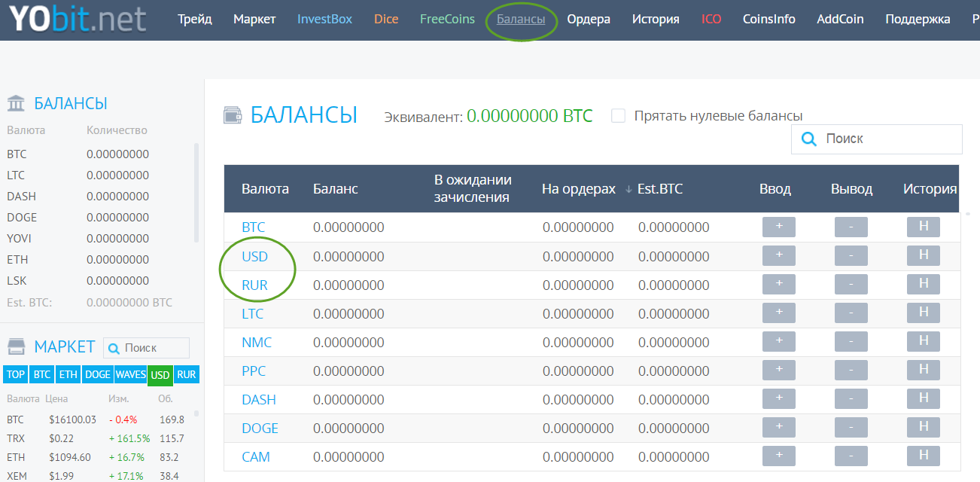
Task: Sort table by Est.BTC column header
Action: (x=660, y=189)
